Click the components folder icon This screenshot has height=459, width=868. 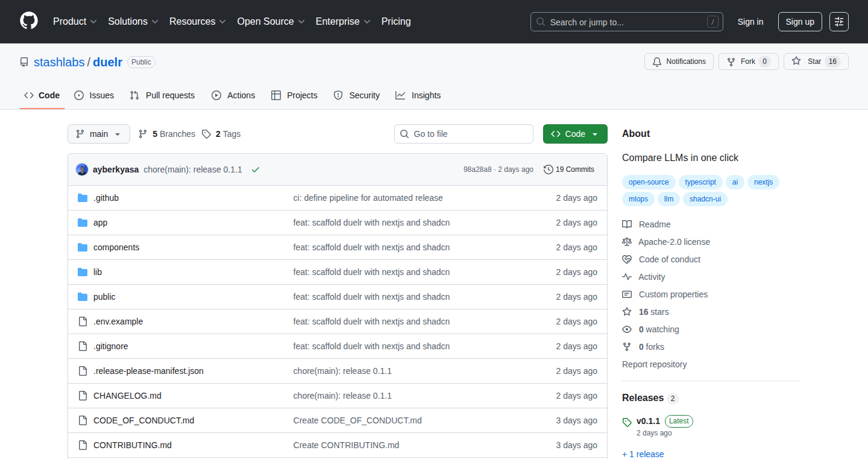[x=83, y=247]
